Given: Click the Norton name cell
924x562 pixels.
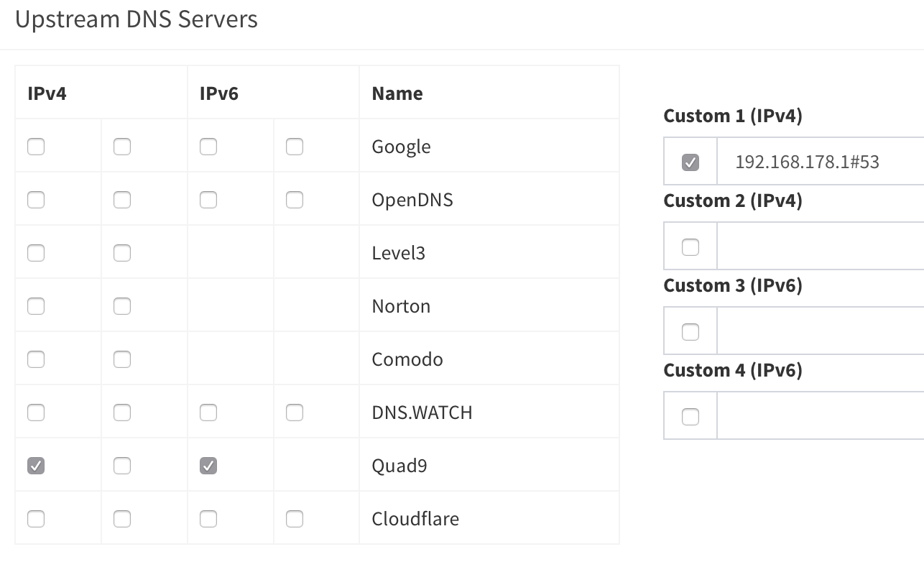Looking at the screenshot, I should click(489, 306).
